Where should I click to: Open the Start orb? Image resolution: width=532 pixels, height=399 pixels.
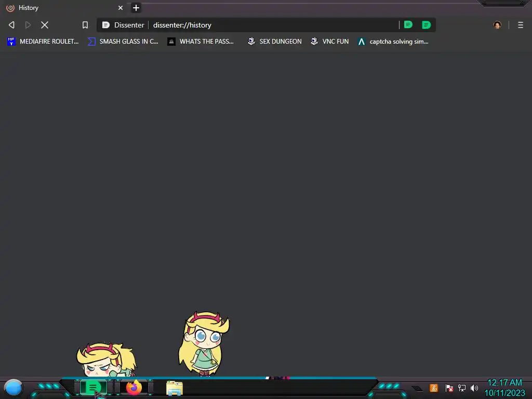click(13, 388)
